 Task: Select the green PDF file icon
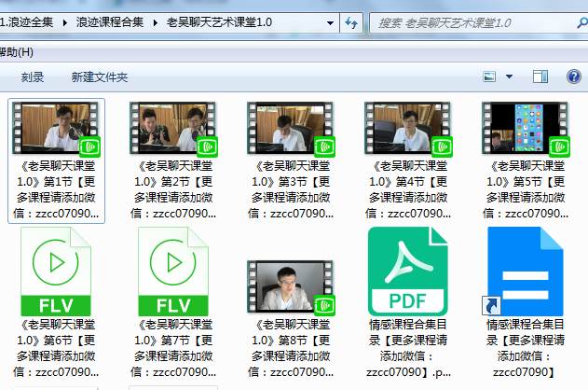(x=408, y=272)
